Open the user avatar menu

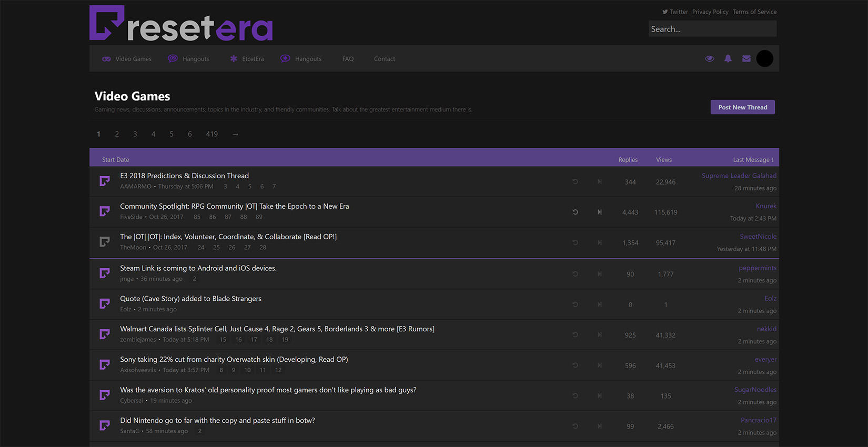(765, 58)
